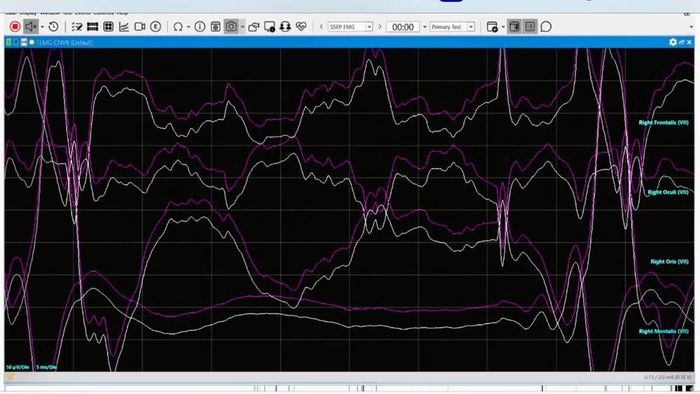Click the edit traces pencil icon
The height and width of the screenshot is (394, 700).
click(x=77, y=27)
